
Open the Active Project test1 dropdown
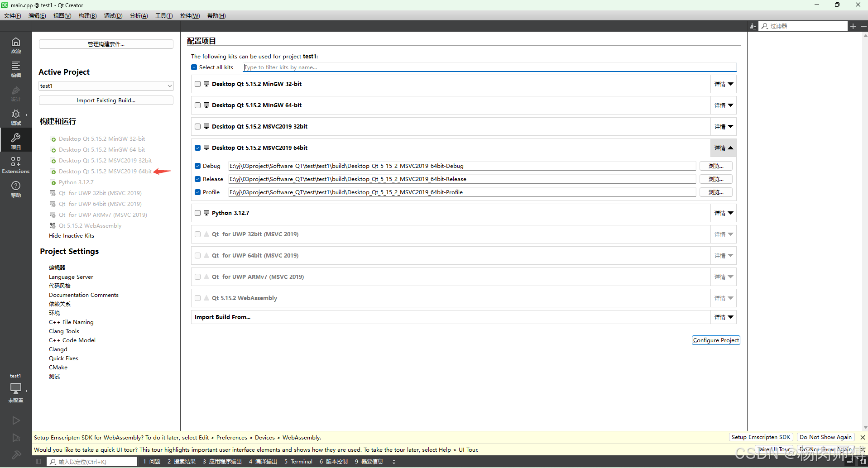click(x=106, y=86)
